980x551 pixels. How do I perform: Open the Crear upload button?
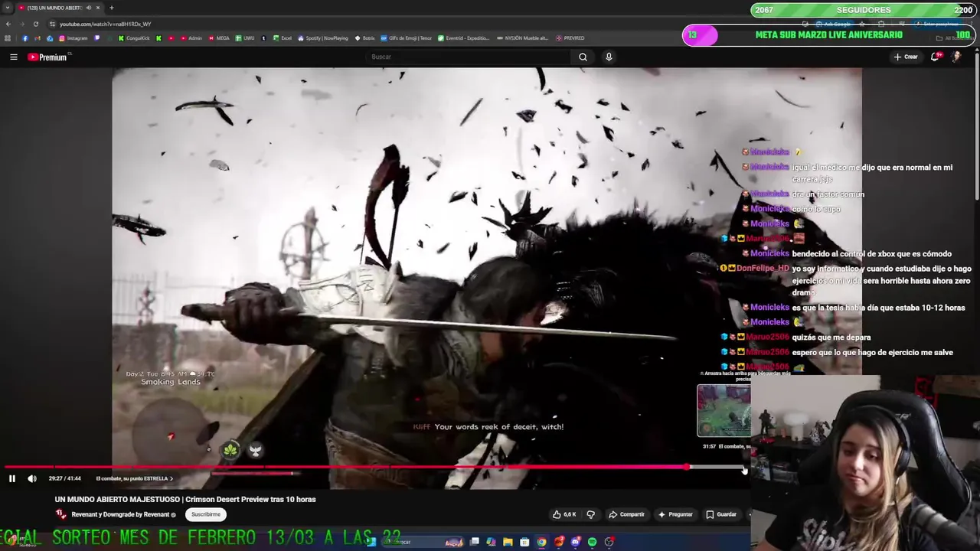[906, 57]
